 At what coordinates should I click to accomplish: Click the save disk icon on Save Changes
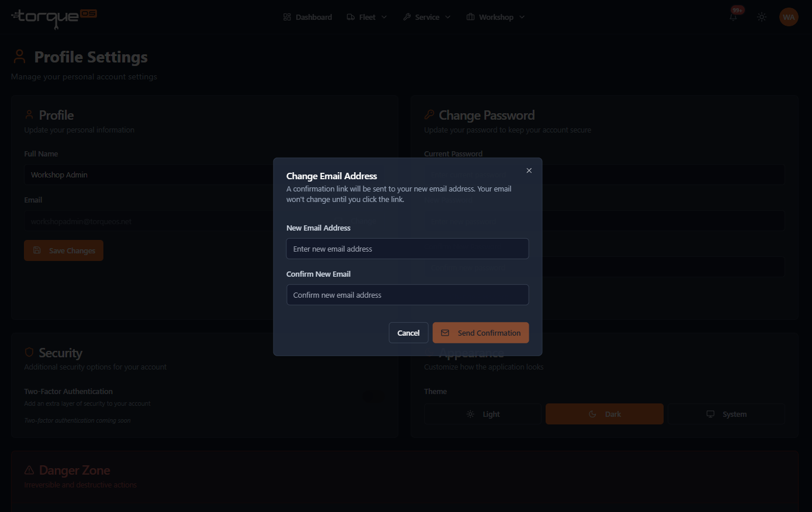coord(37,250)
